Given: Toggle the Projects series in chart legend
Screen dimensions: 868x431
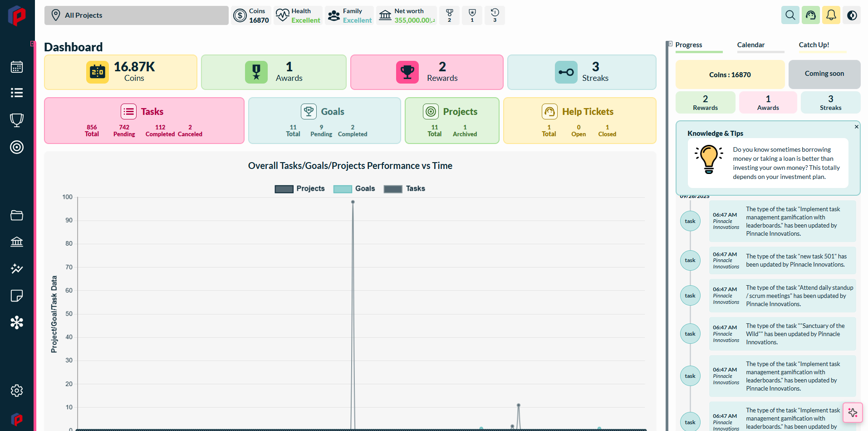Looking at the screenshot, I should (x=300, y=188).
